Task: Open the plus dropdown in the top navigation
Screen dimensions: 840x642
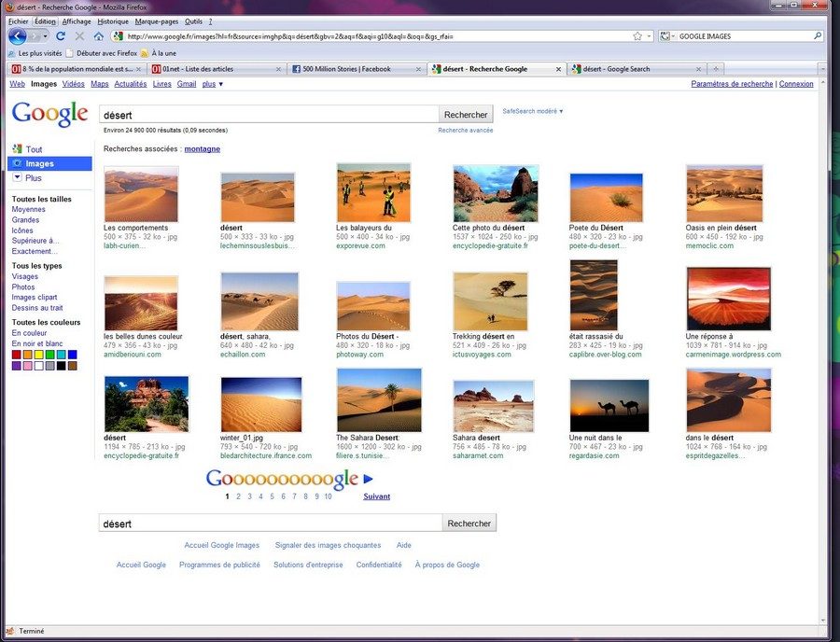Action: point(213,84)
